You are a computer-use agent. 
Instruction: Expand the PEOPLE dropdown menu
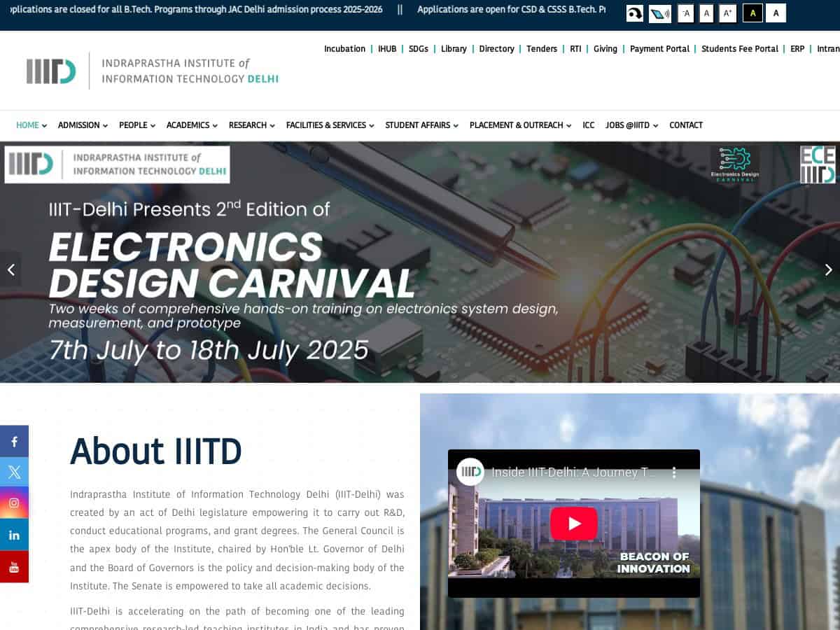pos(137,125)
